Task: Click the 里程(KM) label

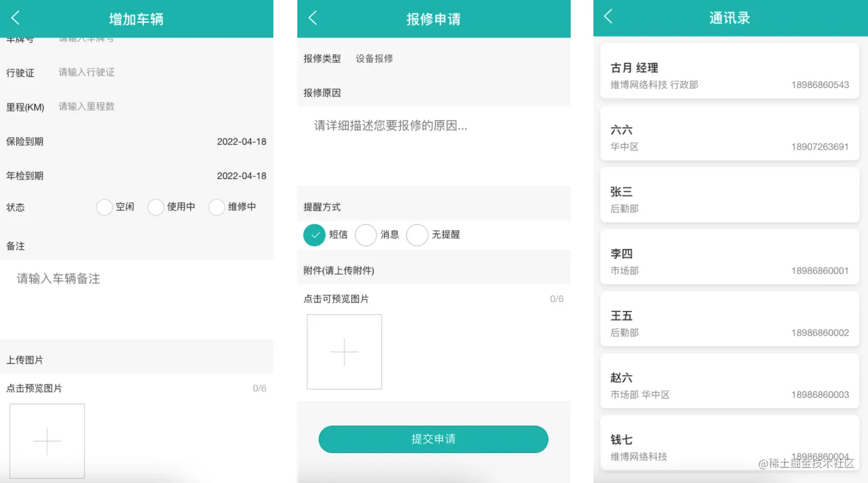Action: [25, 107]
